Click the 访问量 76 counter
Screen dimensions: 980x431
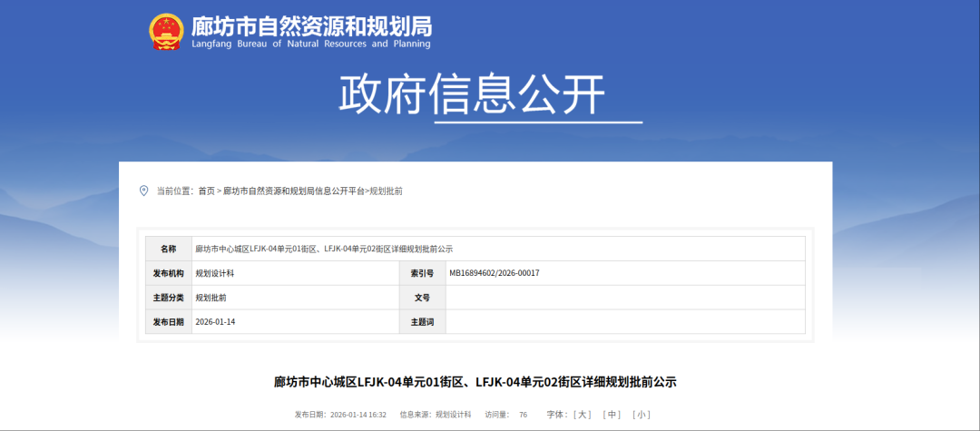pyautogui.click(x=505, y=415)
